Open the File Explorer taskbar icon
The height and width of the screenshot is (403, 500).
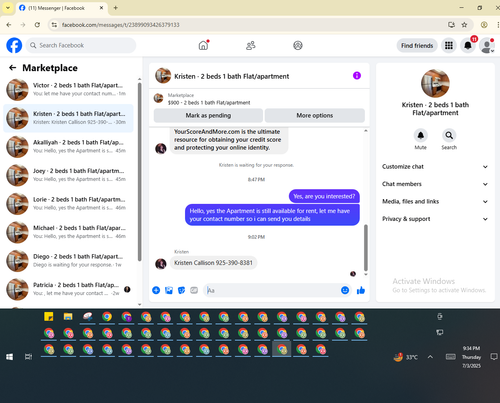pyautogui.click(x=68, y=317)
